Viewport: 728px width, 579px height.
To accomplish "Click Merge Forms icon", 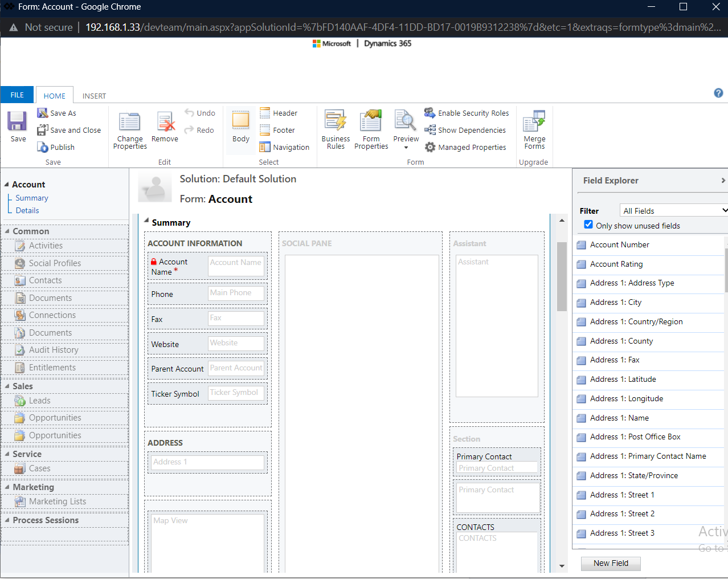I will pyautogui.click(x=534, y=122).
